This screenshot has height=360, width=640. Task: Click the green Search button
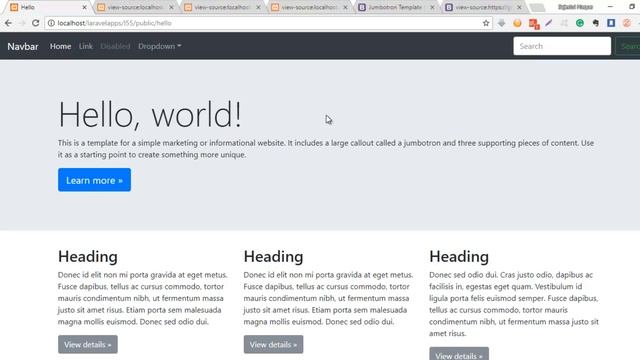click(x=629, y=46)
